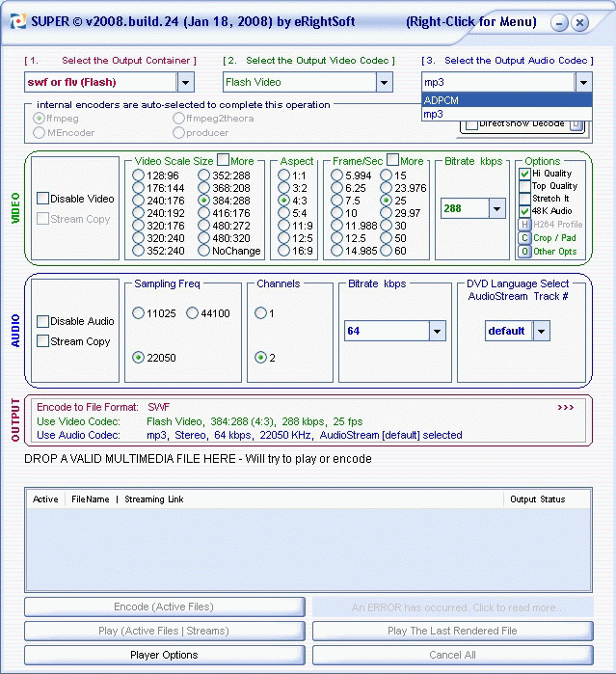Select 320:240 video scale size
Image resolution: width=616 pixels, height=674 pixels.
(x=139, y=238)
